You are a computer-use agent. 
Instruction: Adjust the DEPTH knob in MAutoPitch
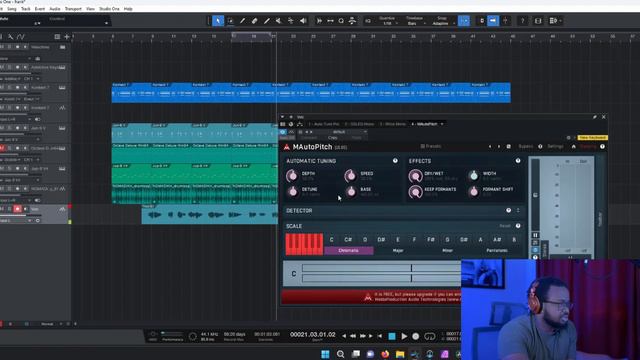[x=292, y=176]
